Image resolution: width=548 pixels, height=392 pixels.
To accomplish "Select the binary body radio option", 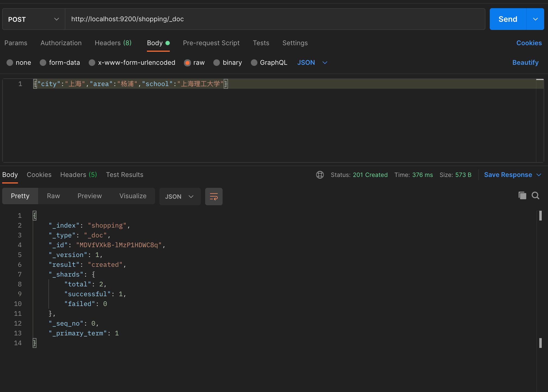I will pyautogui.click(x=217, y=63).
